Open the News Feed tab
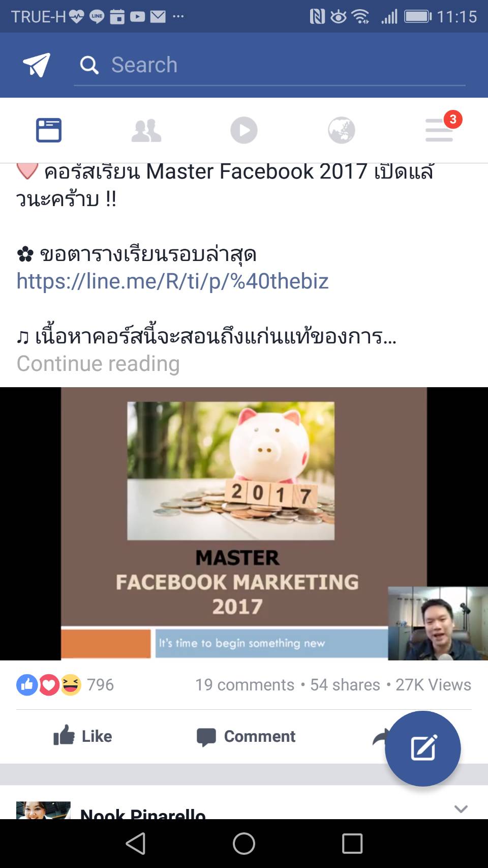Image resolution: width=488 pixels, height=868 pixels. [x=49, y=130]
